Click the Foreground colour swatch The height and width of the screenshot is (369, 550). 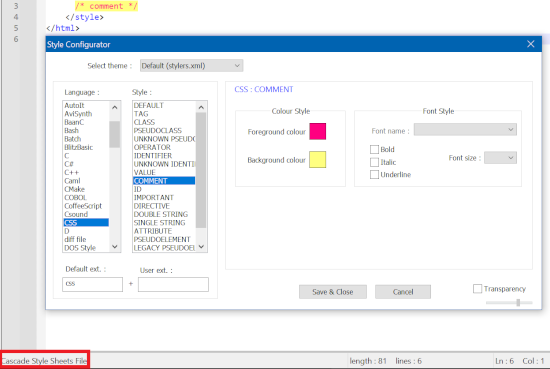pyautogui.click(x=317, y=132)
